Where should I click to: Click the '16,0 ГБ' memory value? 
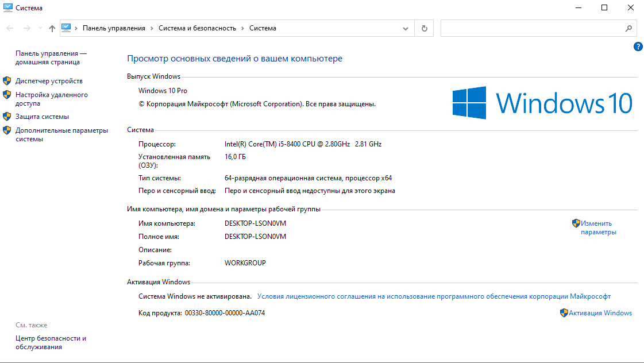coord(235,157)
